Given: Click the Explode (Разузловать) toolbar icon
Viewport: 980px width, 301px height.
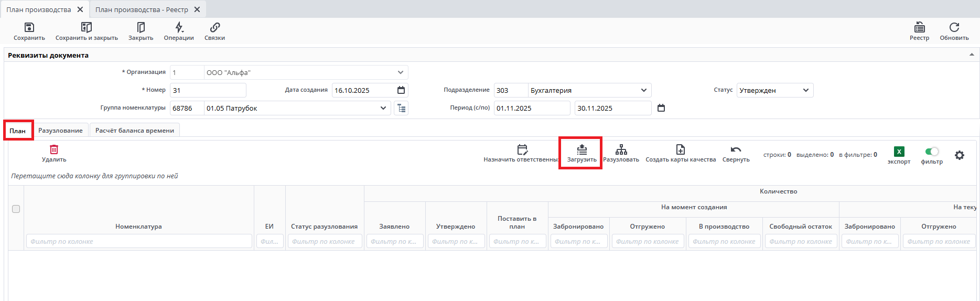Looking at the screenshot, I should [x=621, y=150].
